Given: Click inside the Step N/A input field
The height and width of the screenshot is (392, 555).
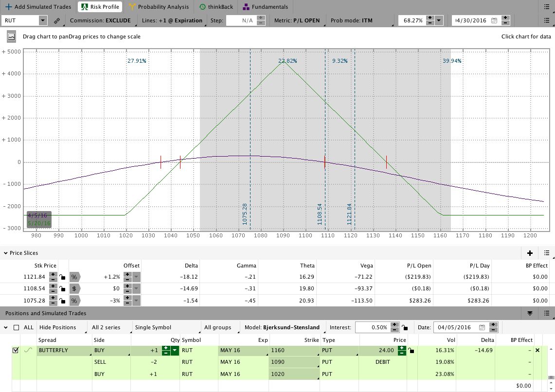Looking at the screenshot, I should click(x=241, y=20).
